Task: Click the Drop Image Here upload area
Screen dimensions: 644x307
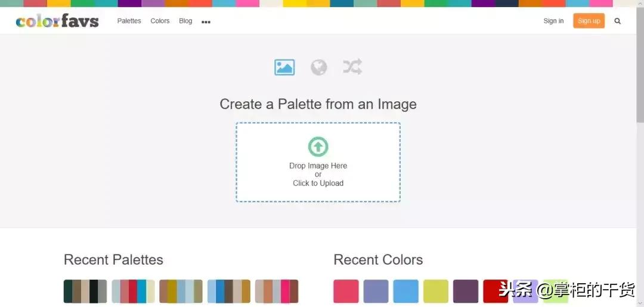Action: point(318,162)
